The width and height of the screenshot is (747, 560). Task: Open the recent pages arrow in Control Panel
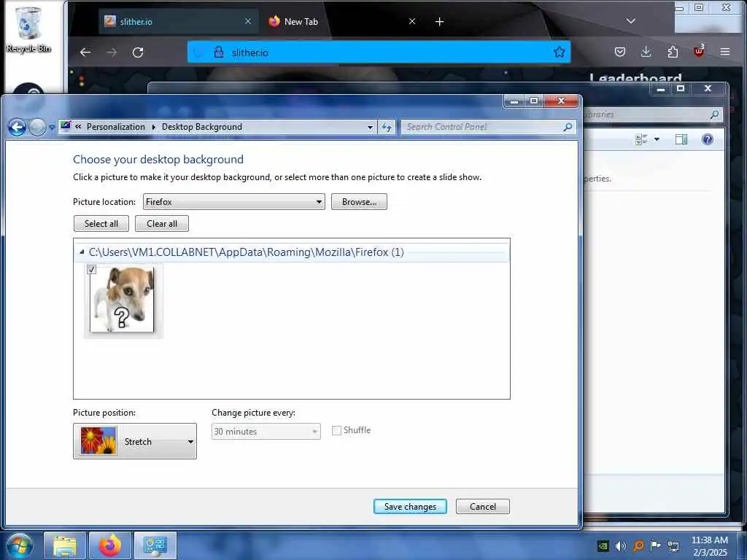(52, 127)
